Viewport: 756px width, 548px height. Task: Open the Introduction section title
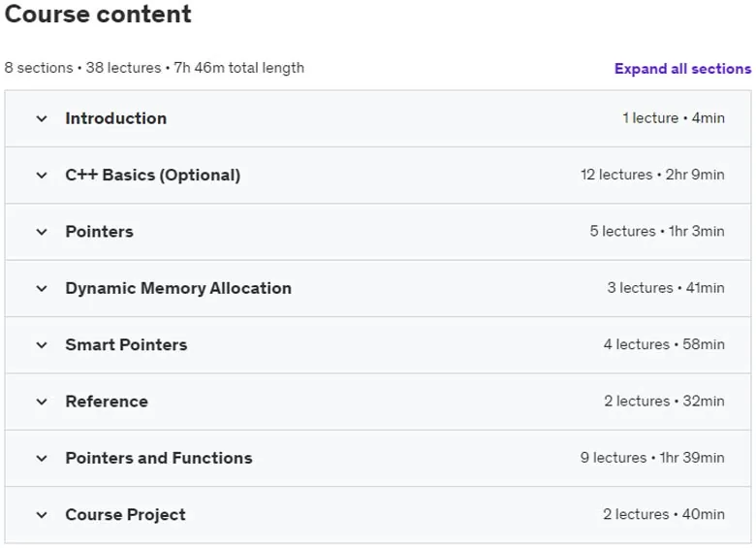[116, 118]
